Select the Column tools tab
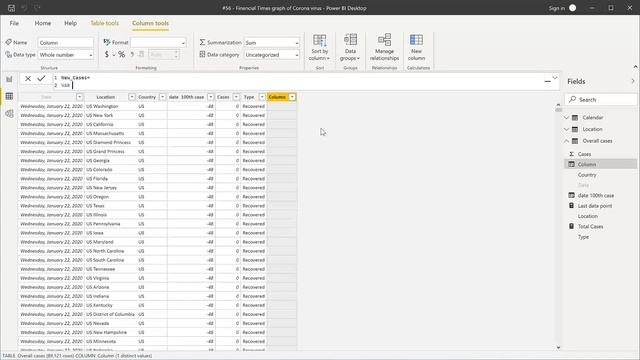This screenshot has width=640, height=360. 150,23
